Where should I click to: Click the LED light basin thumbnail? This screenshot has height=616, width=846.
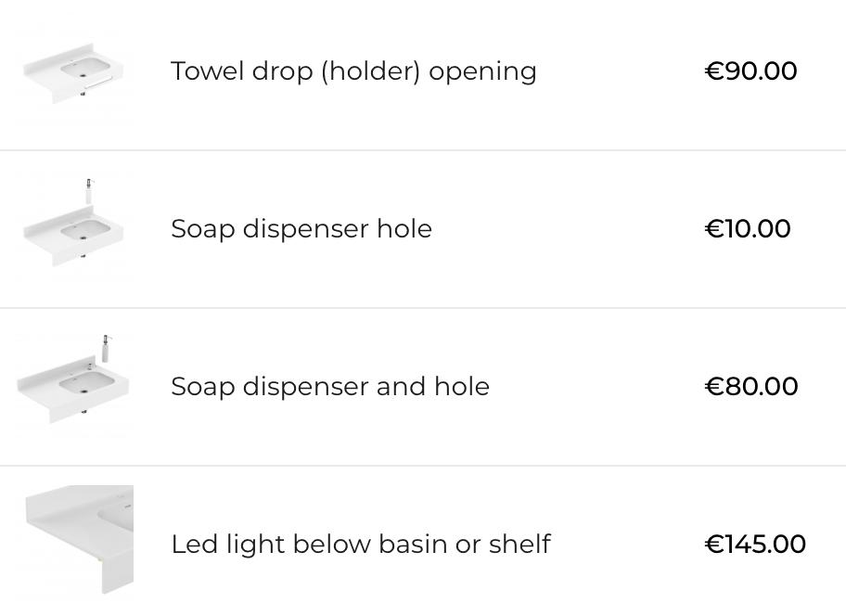(x=78, y=540)
